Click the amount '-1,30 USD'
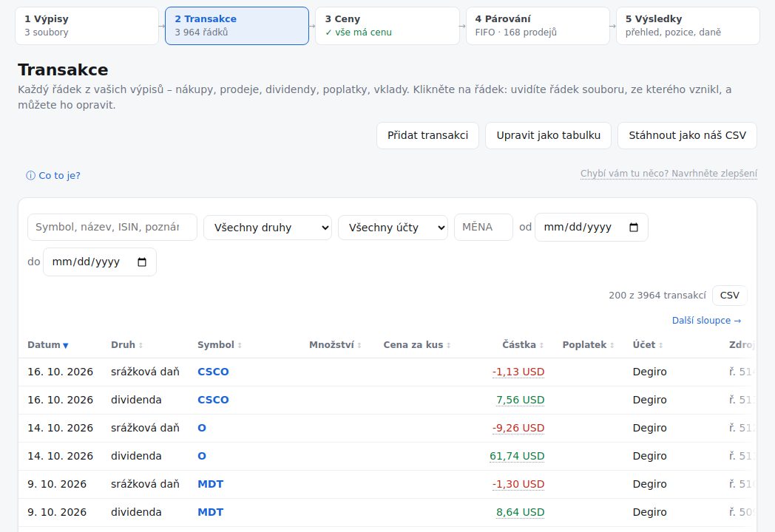Screen dimensions: 775x532 pos(518,485)
